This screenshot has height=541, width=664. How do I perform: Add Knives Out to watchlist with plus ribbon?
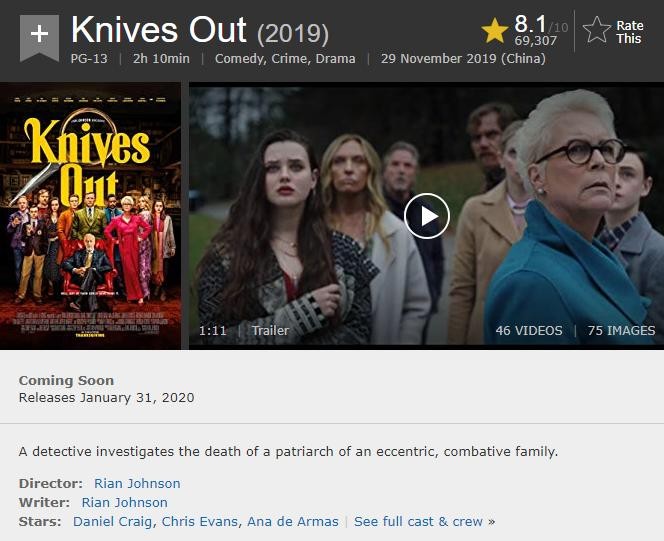(39, 37)
